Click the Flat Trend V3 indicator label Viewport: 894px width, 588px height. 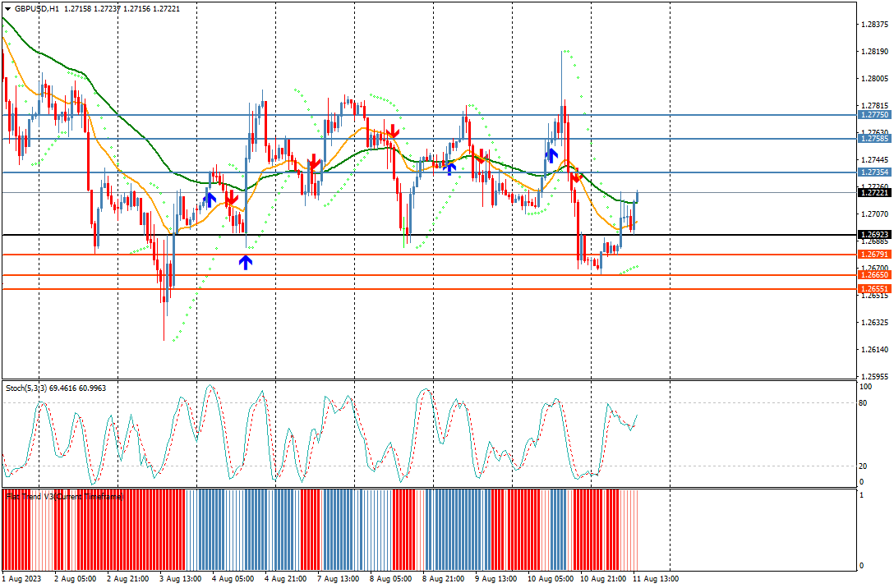(64, 497)
